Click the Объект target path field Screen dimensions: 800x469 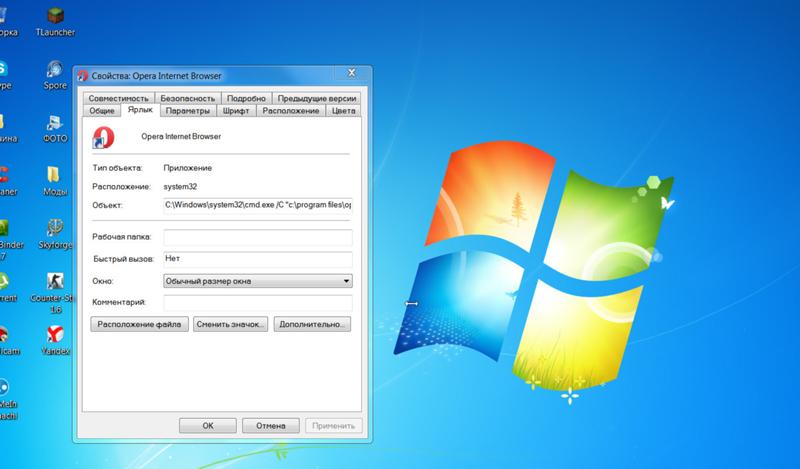(258, 205)
